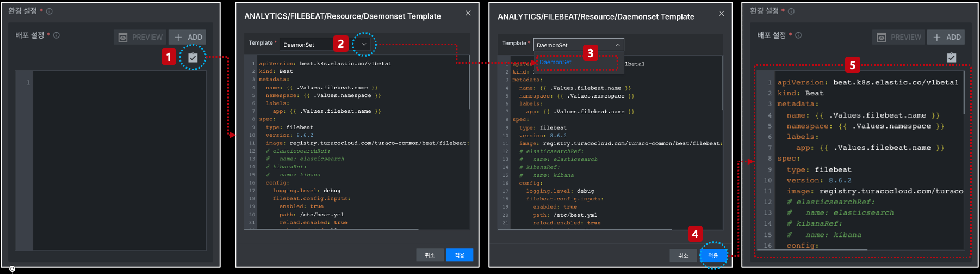
Task: Click the blue 적용 button marked step 4
Action: click(713, 255)
